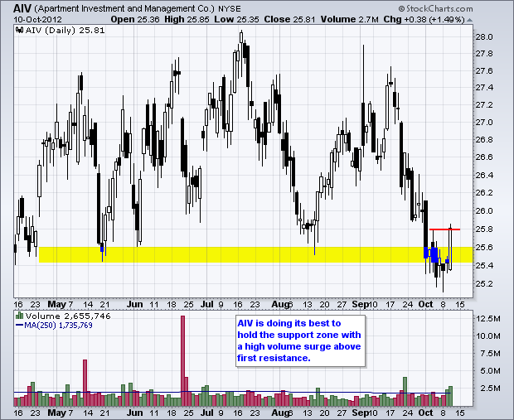The image size is (514, 420).
Task: Click the red resistance line near 25.8
Action: click(444, 229)
